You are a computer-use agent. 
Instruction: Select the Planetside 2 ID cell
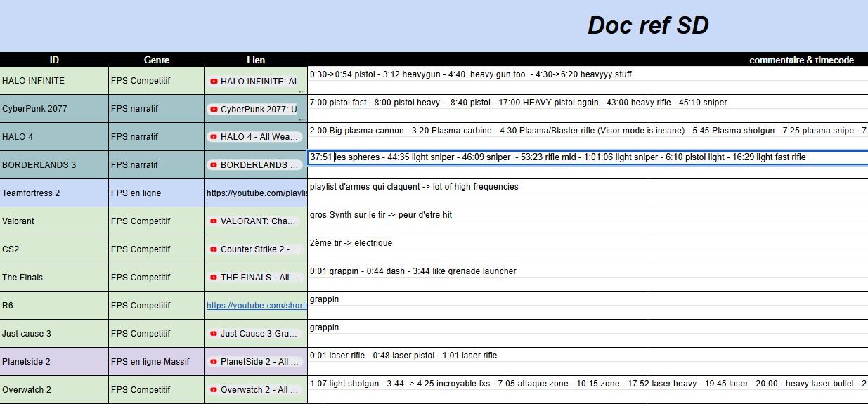(54, 362)
